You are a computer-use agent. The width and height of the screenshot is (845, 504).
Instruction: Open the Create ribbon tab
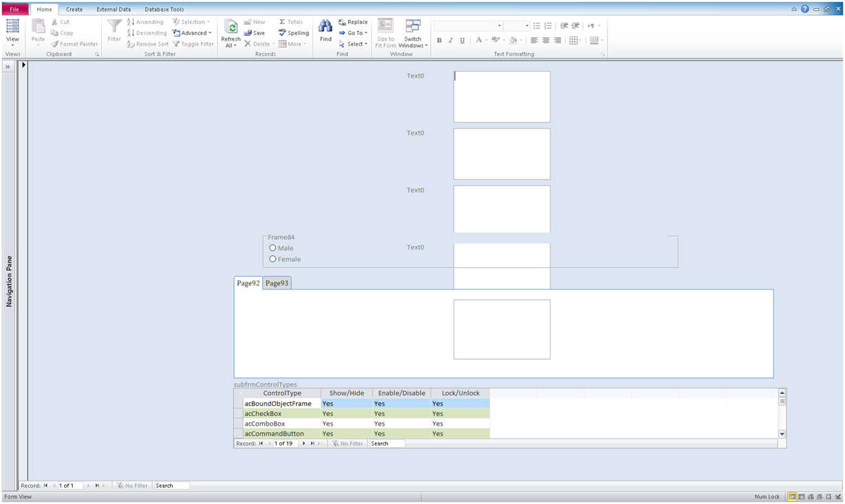(74, 10)
